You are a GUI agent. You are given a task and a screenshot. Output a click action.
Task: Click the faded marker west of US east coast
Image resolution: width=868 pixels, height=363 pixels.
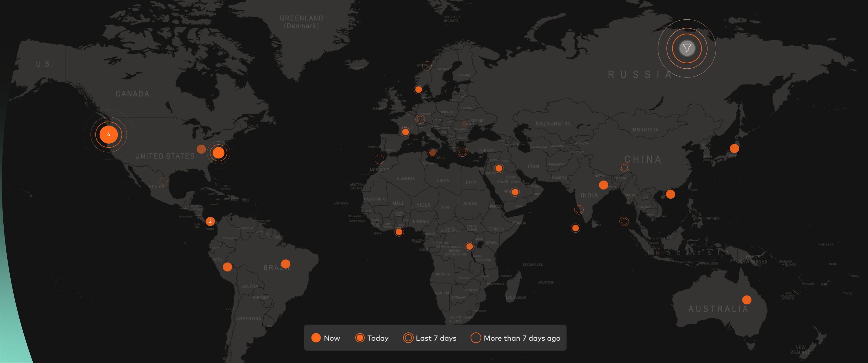click(201, 149)
